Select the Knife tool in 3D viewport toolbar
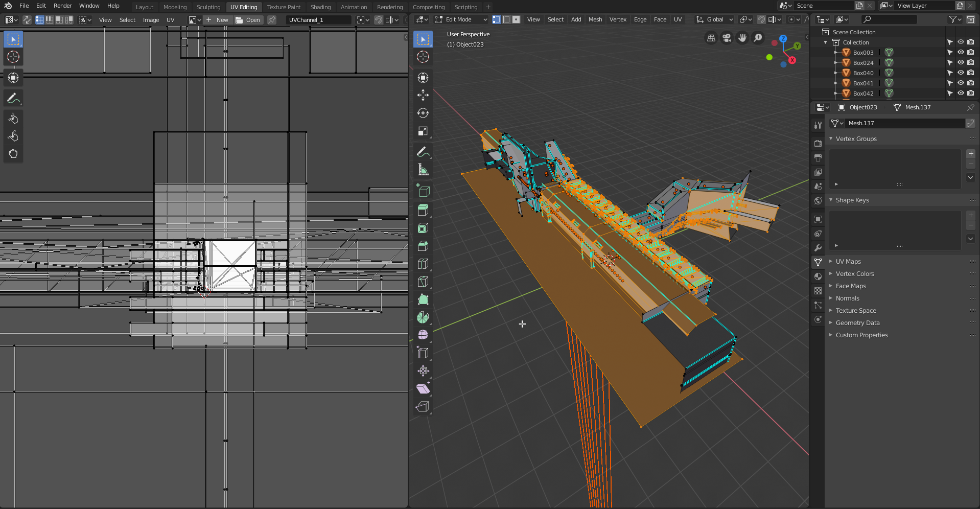Image resolution: width=980 pixels, height=509 pixels. pos(423,282)
